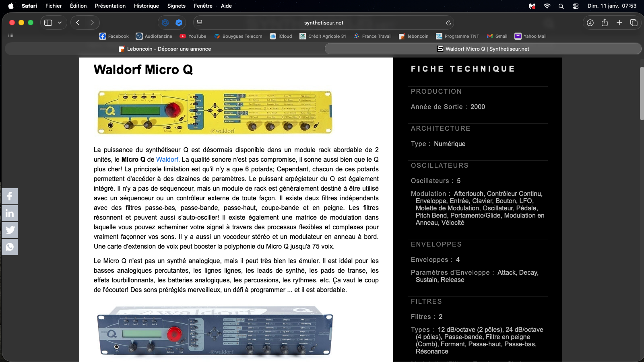Open Spotlight search in the menu bar
This screenshot has height=362, width=644.
pos(561,6)
